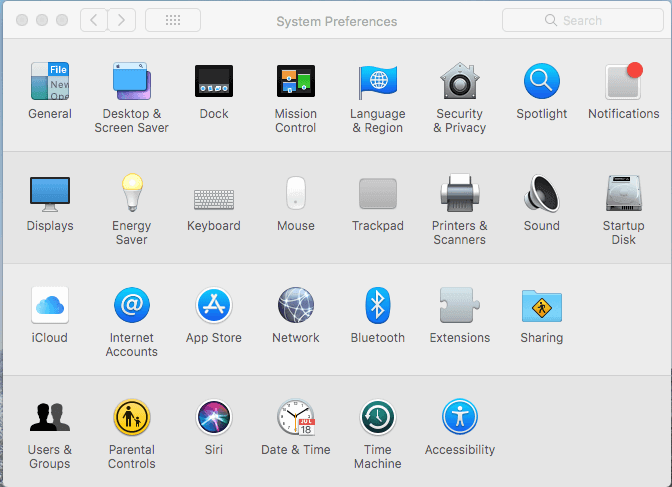Screen dimensions: 672x487
Task: Focus the Search field
Action: [582, 20]
